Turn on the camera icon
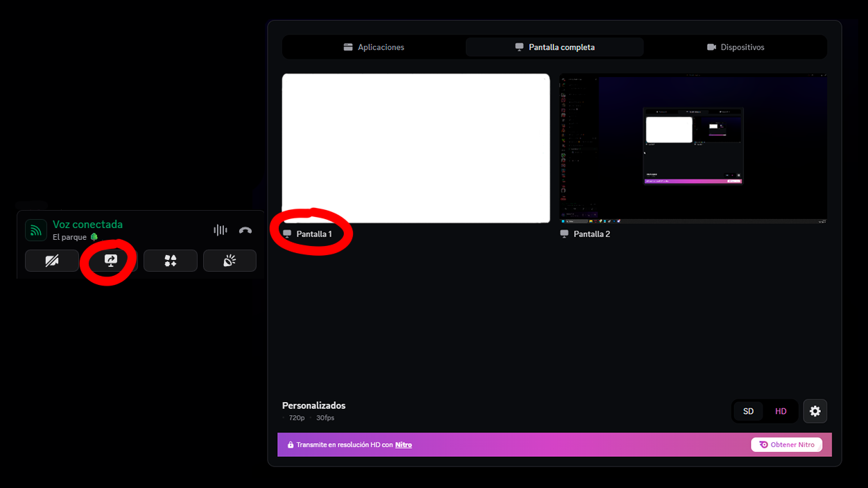868x488 pixels. (x=51, y=261)
